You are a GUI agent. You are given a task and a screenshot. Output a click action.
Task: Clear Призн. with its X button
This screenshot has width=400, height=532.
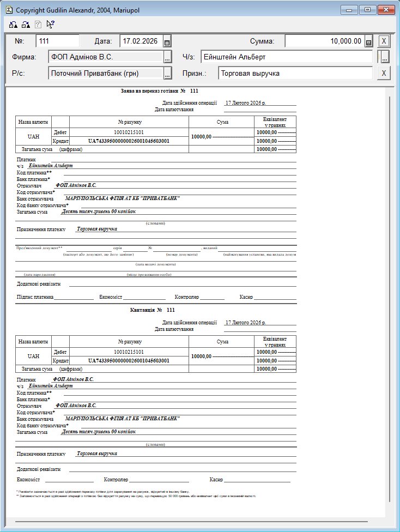click(384, 74)
